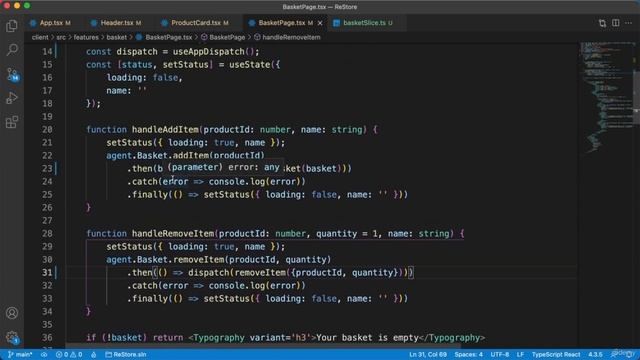Click the client breadcrumb segment
The image size is (640, 360).
(40, 37)
